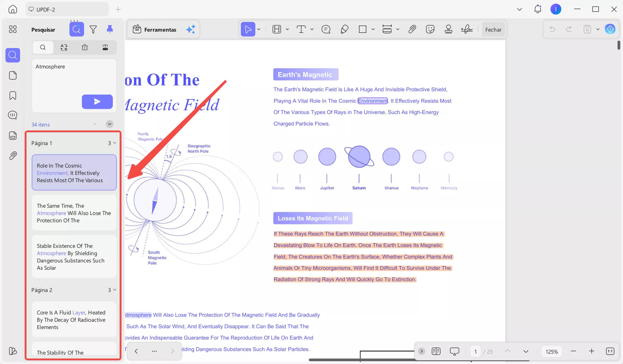Run search with blue play button
Viewport: 623px width, 364px height.
click(x=97, y=102)
